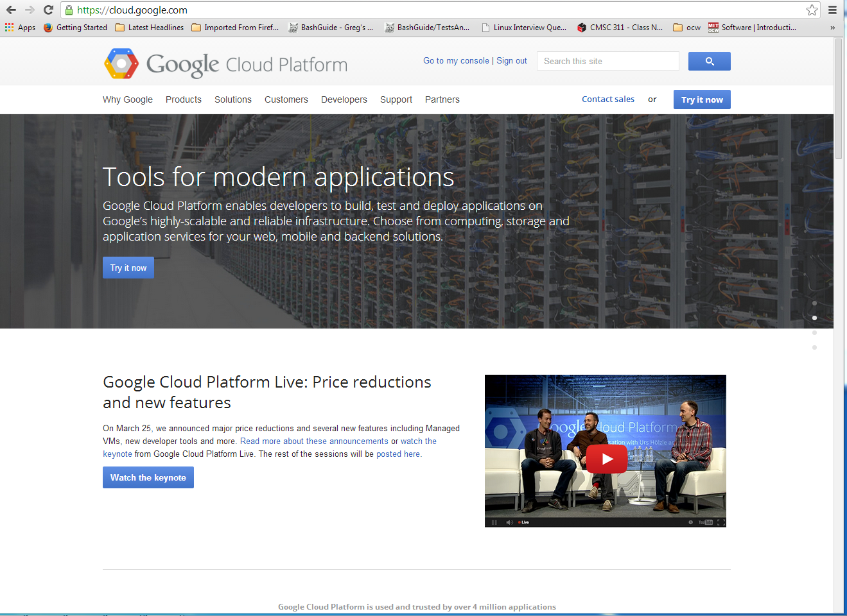Open the Support navigation item
Screen dimensions: 847x616
(x=396, y=99)
